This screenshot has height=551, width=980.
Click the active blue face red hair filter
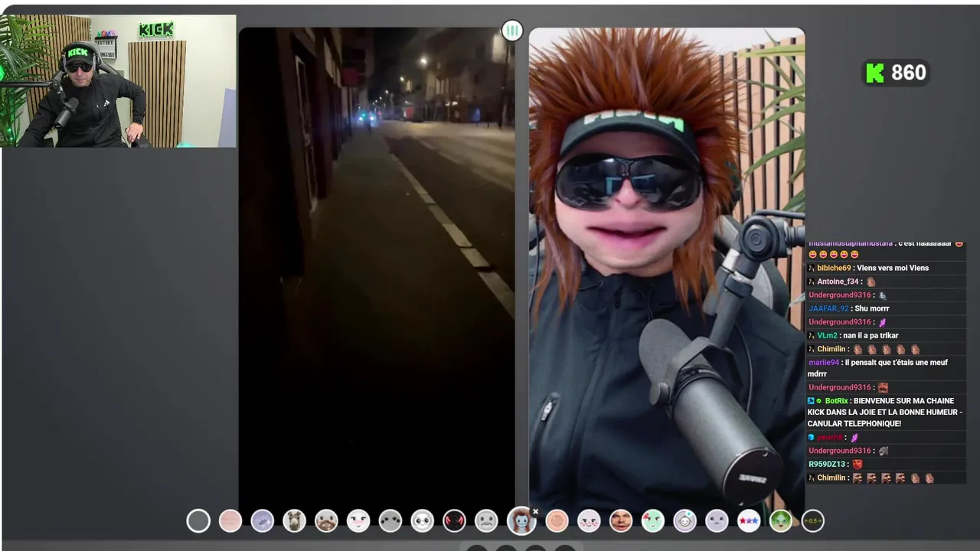pos(521,521)
